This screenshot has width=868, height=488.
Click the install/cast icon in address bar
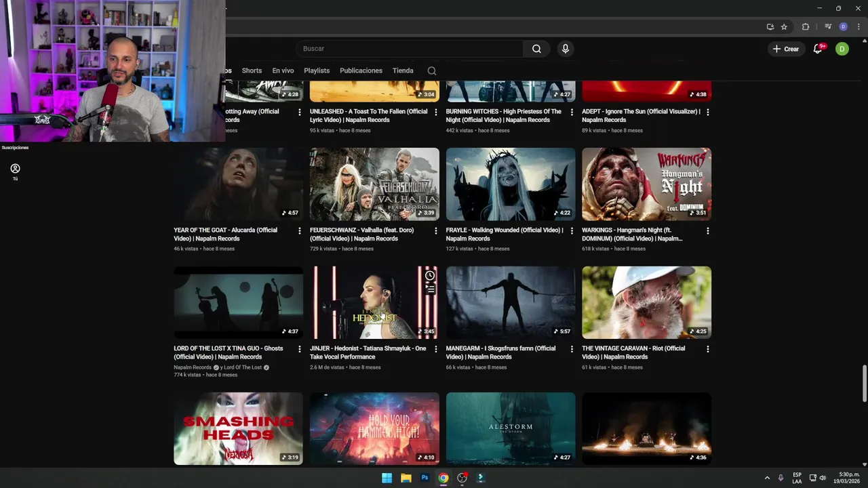point(770,27)
